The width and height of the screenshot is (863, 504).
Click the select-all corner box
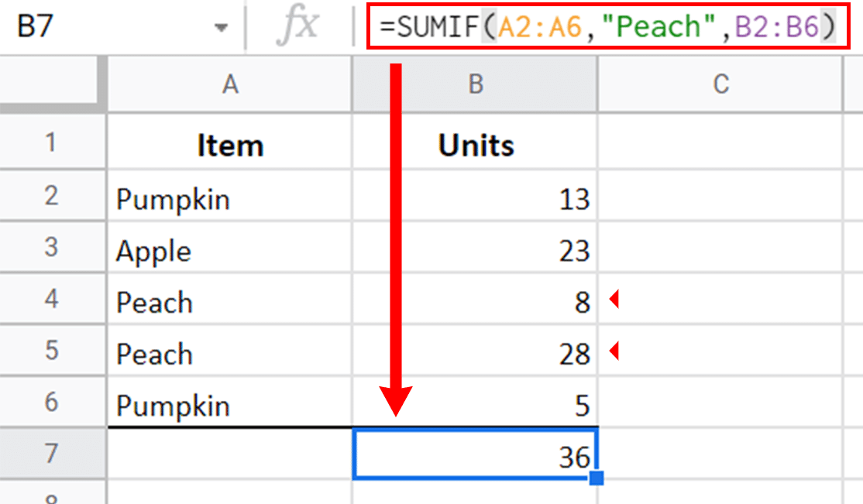coord(52,84)
